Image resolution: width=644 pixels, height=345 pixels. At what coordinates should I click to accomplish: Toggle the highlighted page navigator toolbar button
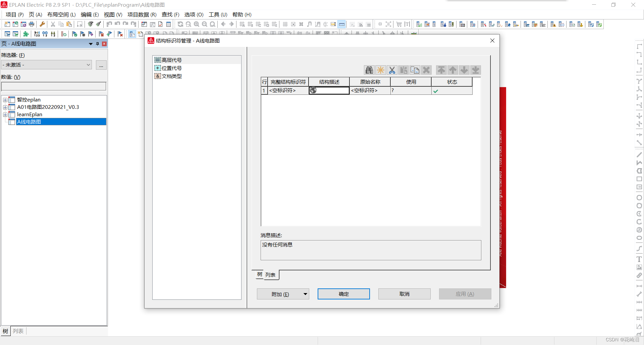(132, 34)
